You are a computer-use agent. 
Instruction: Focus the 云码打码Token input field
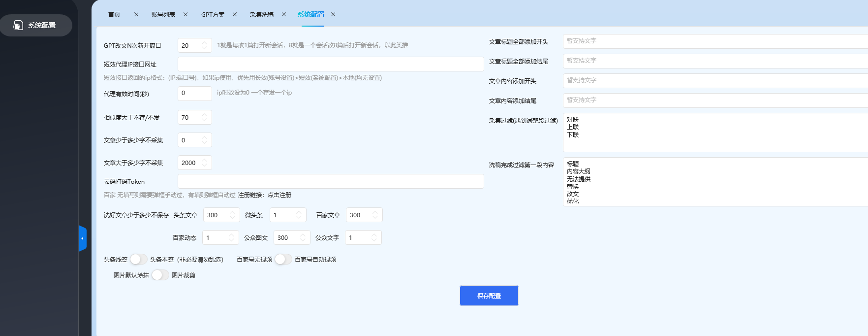pos(330,181)
